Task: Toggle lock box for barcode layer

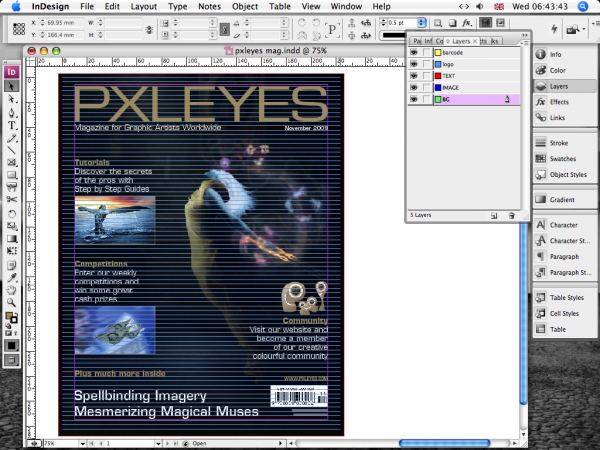Action: (x=426, y=52)
